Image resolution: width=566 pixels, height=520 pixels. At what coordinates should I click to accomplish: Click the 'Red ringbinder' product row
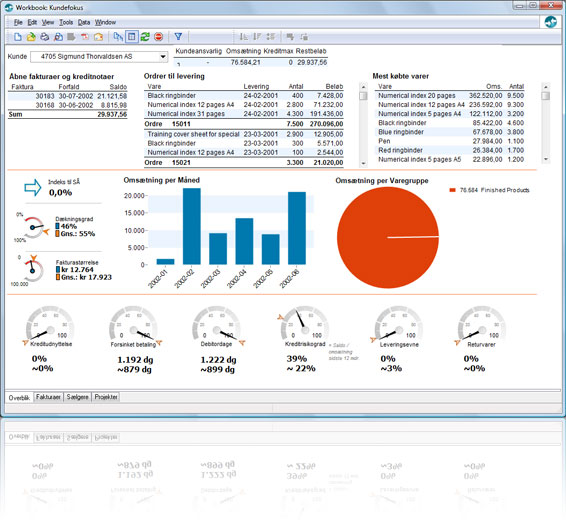click(449, 150)
